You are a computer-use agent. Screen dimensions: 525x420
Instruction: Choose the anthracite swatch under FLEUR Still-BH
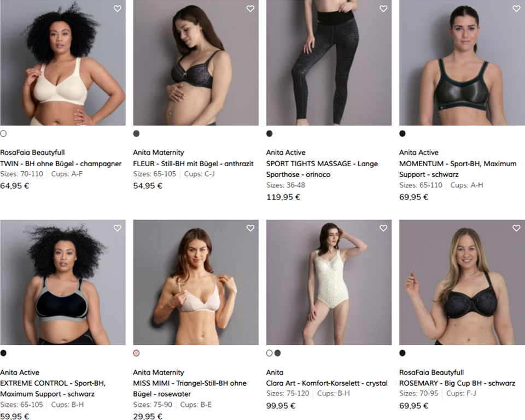tap(136, 133)
